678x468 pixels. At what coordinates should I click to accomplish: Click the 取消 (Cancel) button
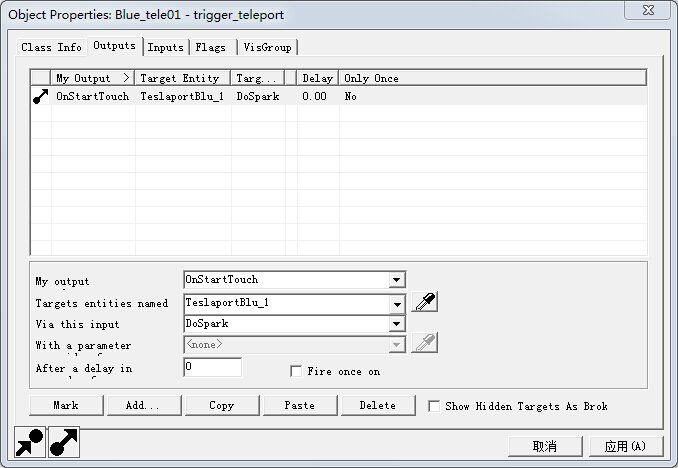(x=545, y=446)
